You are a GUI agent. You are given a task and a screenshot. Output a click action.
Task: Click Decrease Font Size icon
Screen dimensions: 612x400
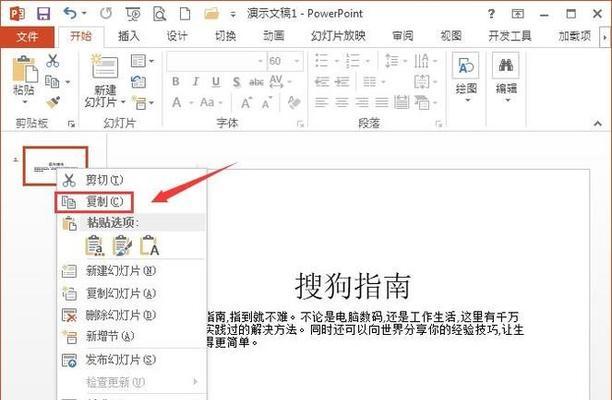[267, 103]
